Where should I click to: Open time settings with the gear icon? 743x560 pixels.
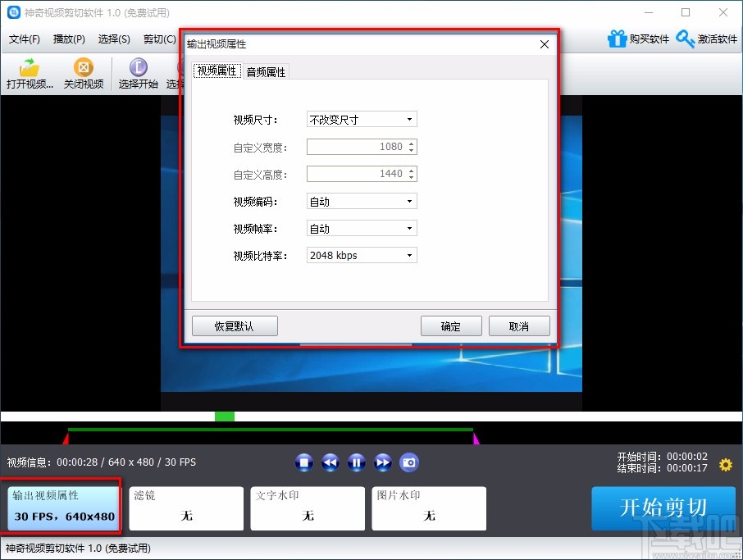[x=726, y=465]
